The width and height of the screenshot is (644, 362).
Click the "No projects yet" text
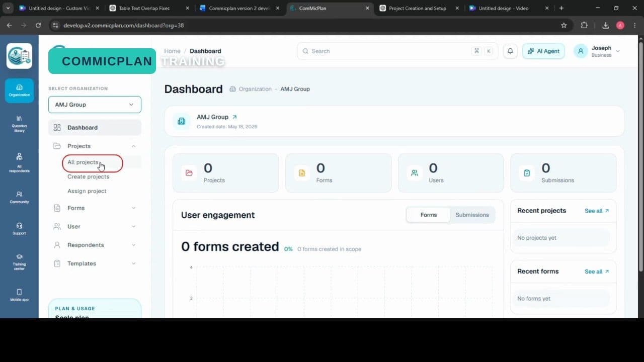click(x=537, y=238)
